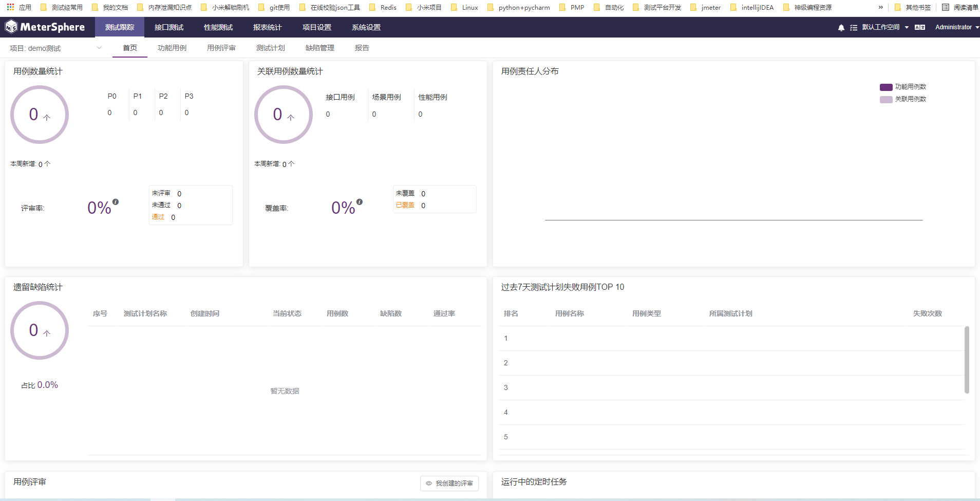The width and height of the screenshot is (980, 501).
Task: Open the 神级编程资源 bookmark folder
Action: click(807, 7)
